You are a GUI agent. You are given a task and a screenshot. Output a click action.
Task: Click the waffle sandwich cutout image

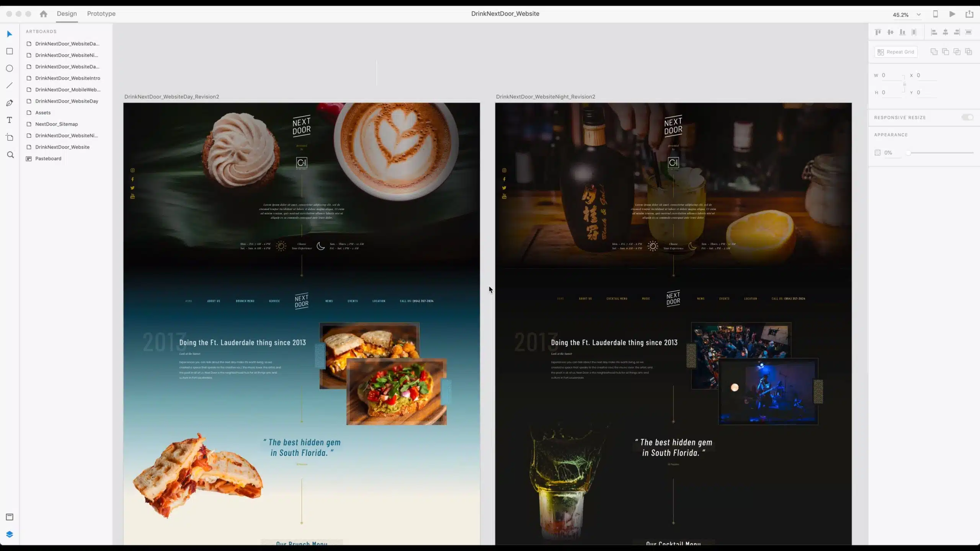[198, 476]
